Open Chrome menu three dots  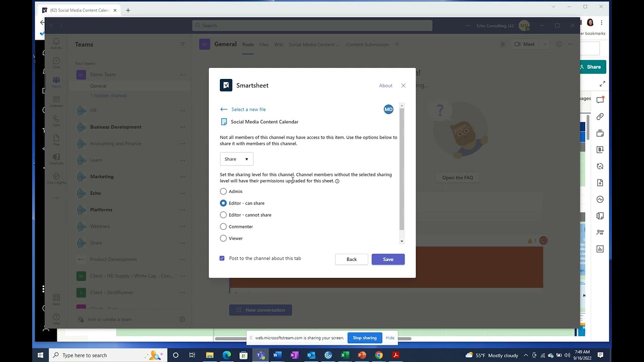pyautogui.click(x=601, y=23)
